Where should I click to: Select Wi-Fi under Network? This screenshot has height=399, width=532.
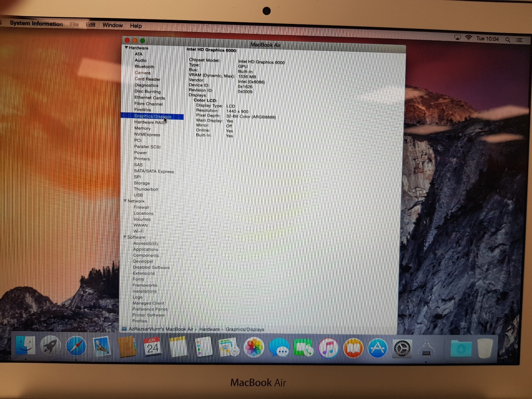(139, 231)
